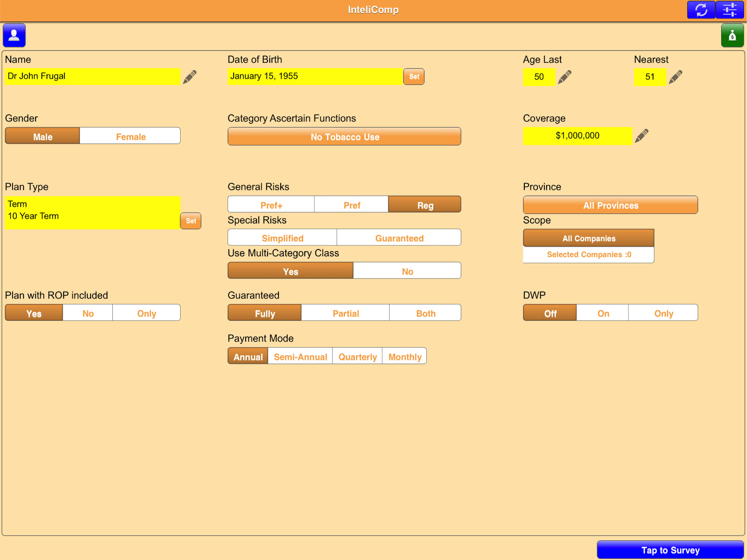Click the January 15, 1955 date field
This screenshot has width=747, height=560.
315,76
